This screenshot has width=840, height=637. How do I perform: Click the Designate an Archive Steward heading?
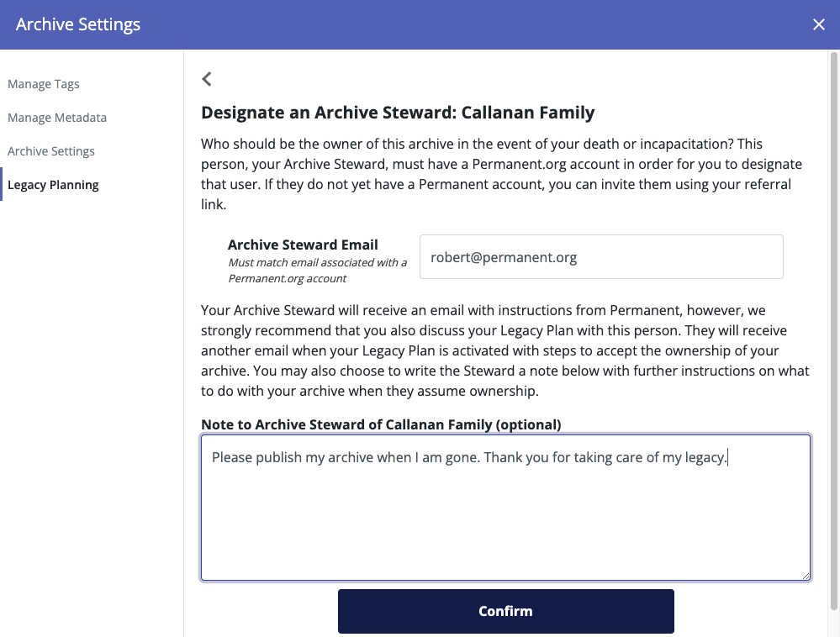[x=398, y=113]
